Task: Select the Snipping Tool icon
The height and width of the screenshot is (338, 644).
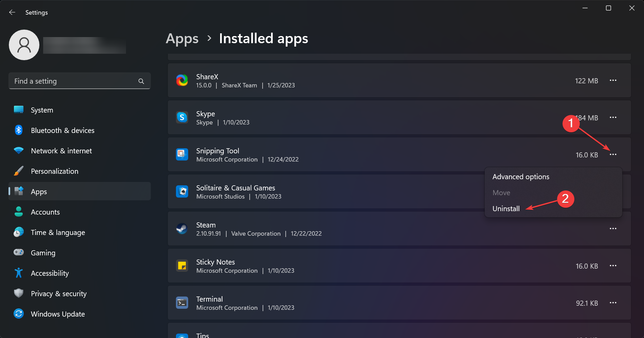Action: [x=182, y=154]
